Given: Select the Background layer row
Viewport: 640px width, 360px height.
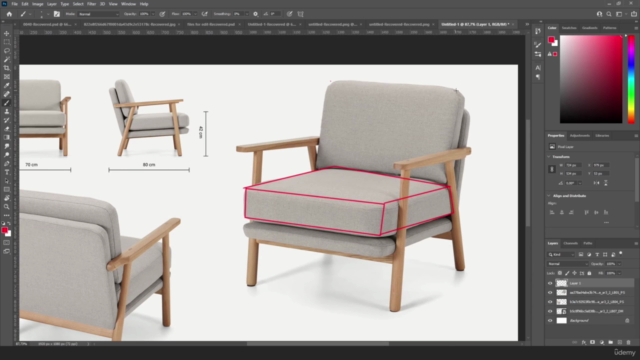Looking at the screenshot, I should [x=590, y=320].
